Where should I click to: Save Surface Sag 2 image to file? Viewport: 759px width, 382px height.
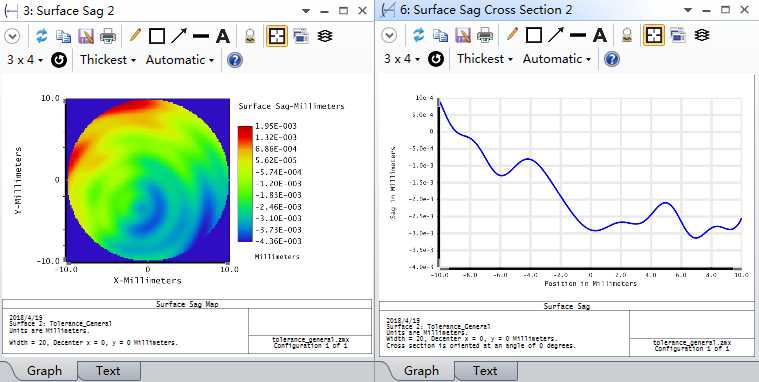86,36
